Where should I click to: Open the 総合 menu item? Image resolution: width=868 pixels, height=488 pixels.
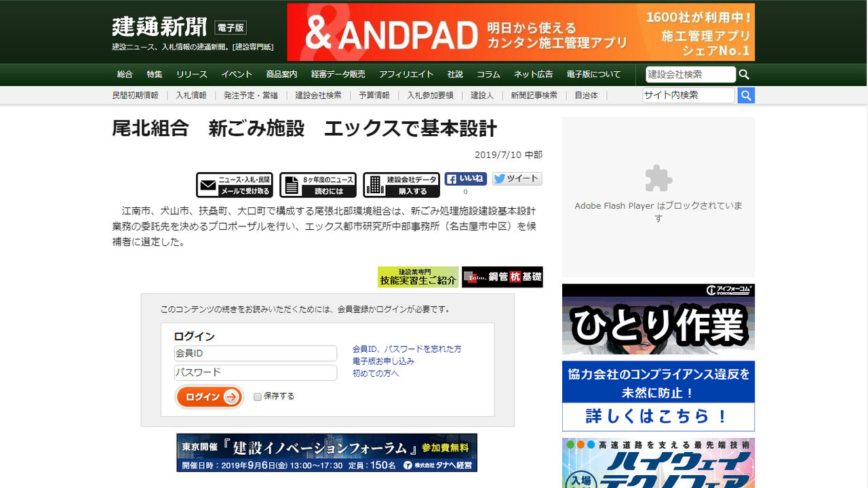[125, 75]
